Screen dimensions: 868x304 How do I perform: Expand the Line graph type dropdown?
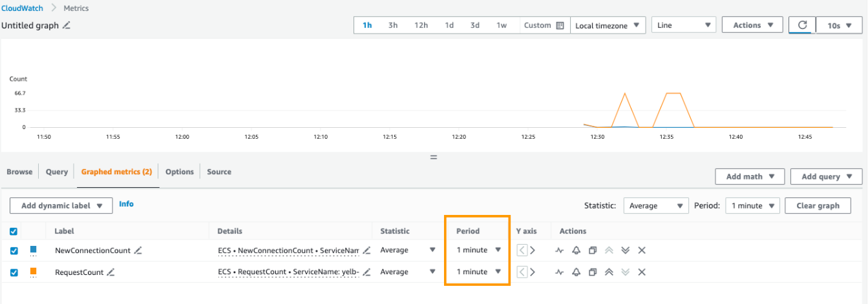pos(684,25)
